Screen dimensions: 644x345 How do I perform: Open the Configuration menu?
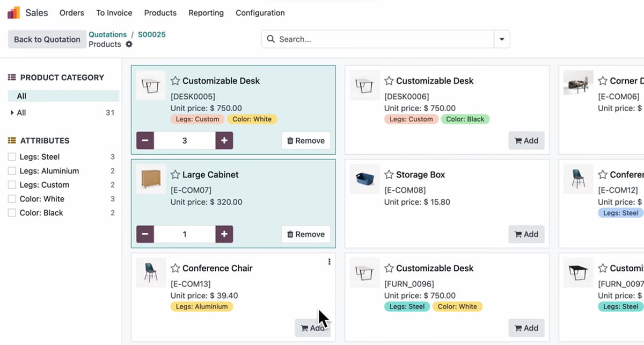tap(260, 12)
